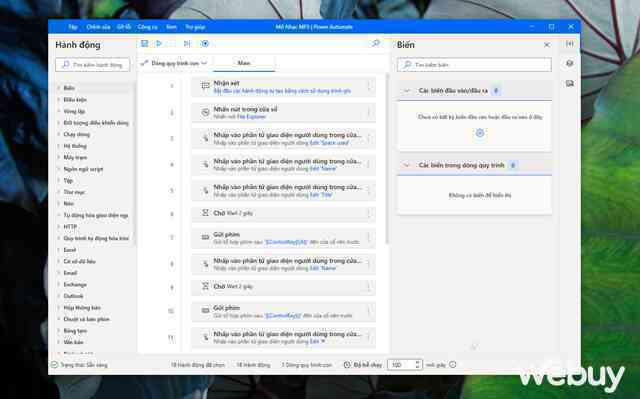
Task: Open the Images panel icon on right
Action: pos(569,83)
